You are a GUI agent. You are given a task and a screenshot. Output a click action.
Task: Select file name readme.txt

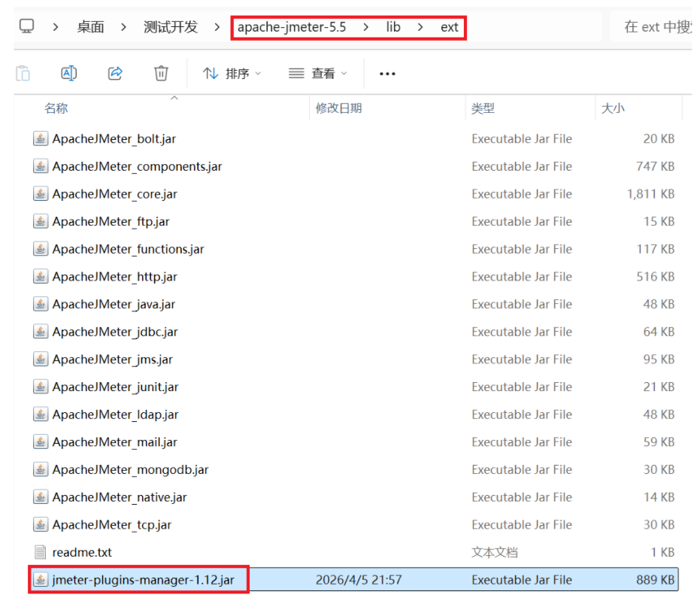click(x=82, y=553)
